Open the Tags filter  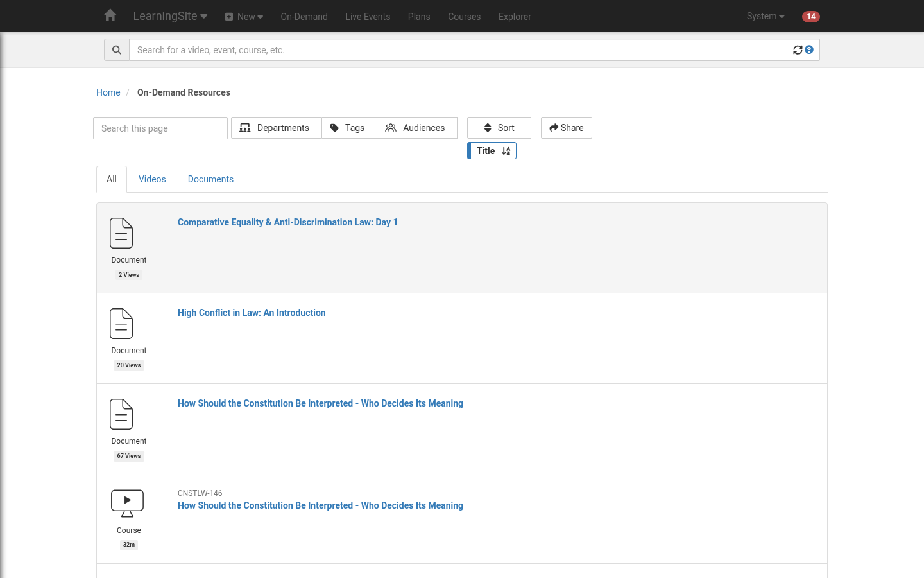pos(349,128)
